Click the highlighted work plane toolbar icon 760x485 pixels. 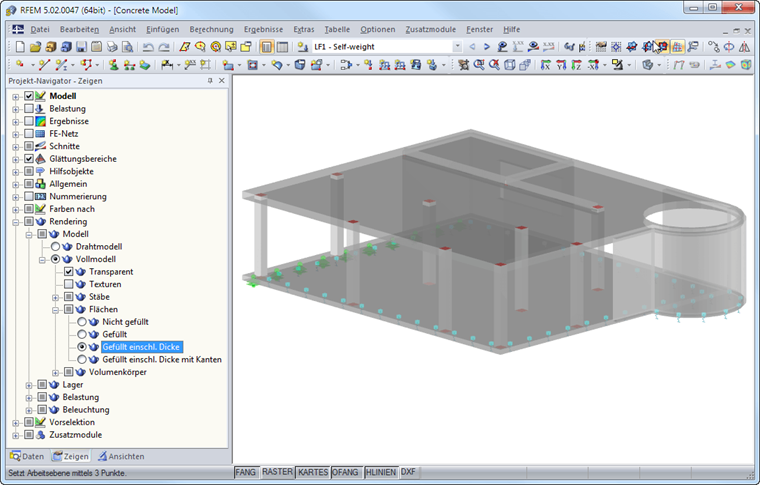663,47
